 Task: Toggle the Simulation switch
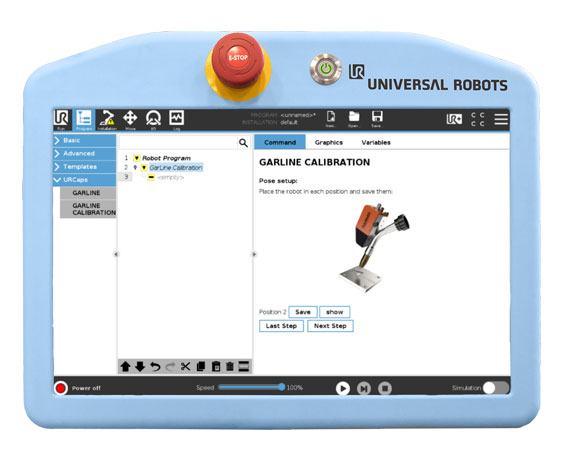pos(496,388)
